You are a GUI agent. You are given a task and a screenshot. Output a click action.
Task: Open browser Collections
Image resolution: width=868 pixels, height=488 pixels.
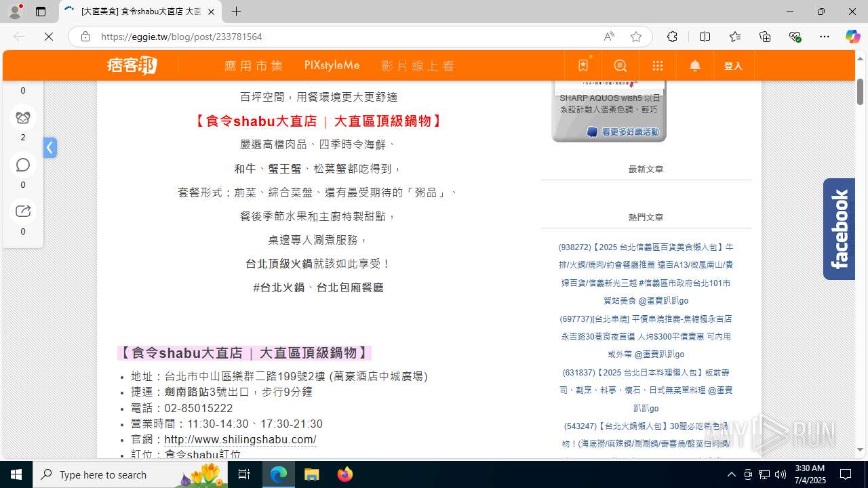(x=765, y=37)
